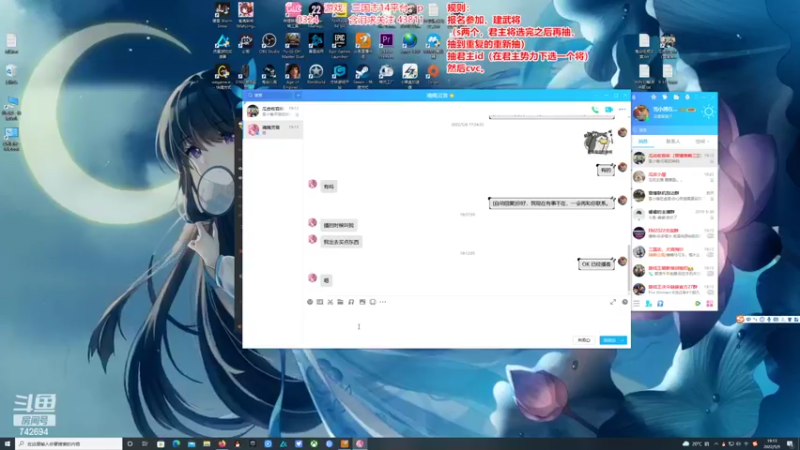Viewport: 800px width, 450px height.
Task: Open message history clock icon
Action: (x=624, y=302)
